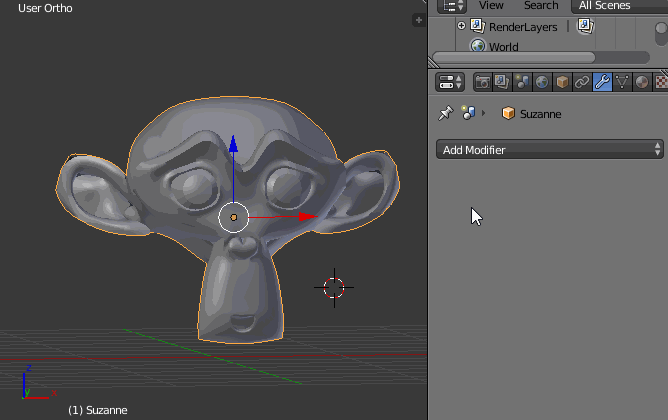Open the Add Modifier dropdown
The height and width of the screenshot is (420, 668).
[x=550, y=150]
